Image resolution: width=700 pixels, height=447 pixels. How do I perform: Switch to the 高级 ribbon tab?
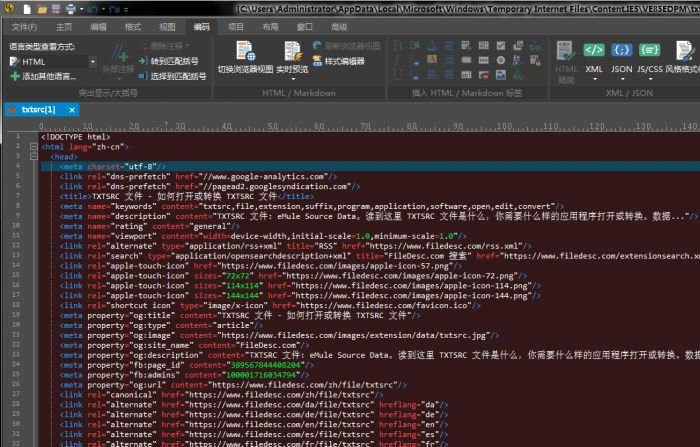pyautogui.click(x=339, y=27)
